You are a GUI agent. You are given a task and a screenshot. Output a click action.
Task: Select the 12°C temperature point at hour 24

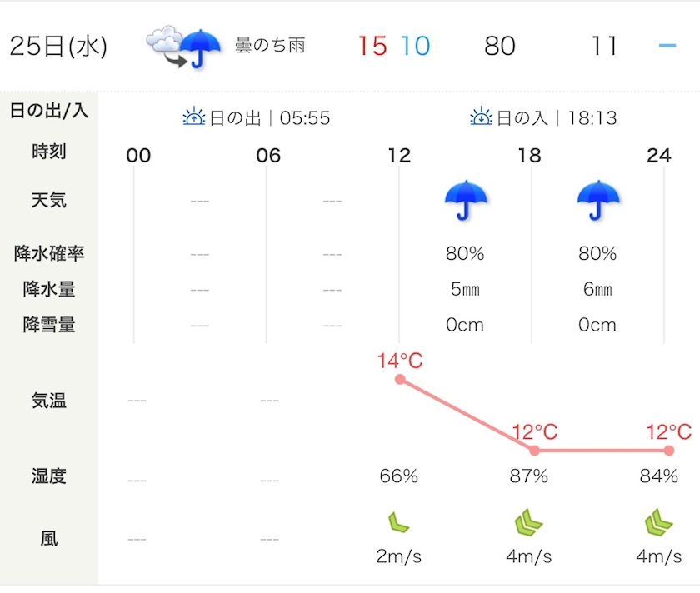tap(668, 451)
